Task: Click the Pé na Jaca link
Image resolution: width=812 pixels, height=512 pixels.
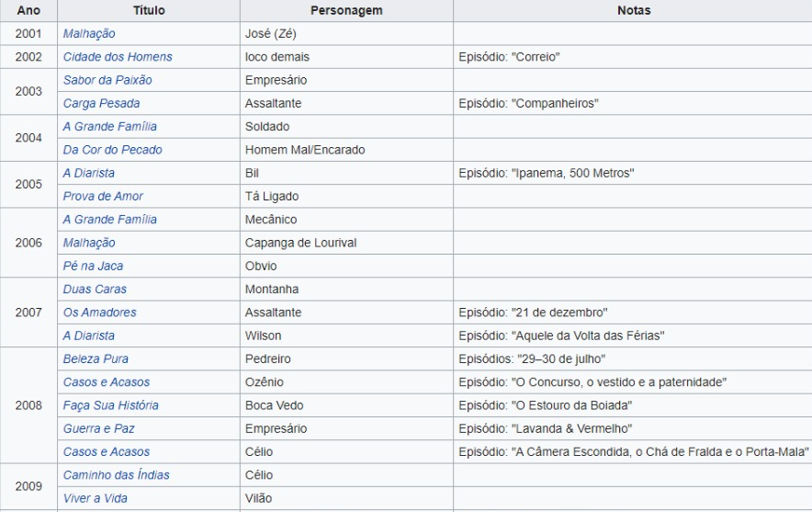Action: pyautogui.click(x=93, y=267)
